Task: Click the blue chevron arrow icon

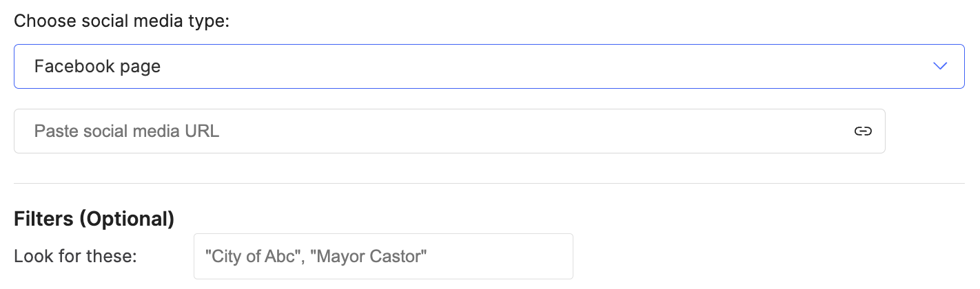Action: 940,66
